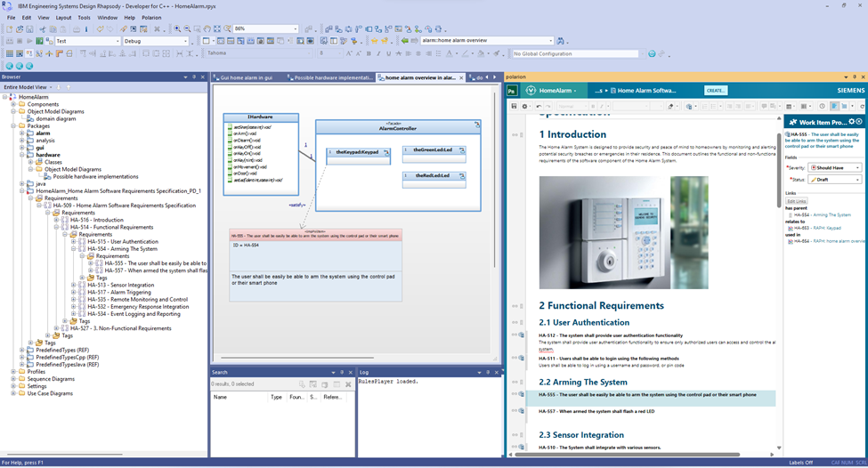Open the Layout menu
This screenshot has width=868, height=468.
64,18
